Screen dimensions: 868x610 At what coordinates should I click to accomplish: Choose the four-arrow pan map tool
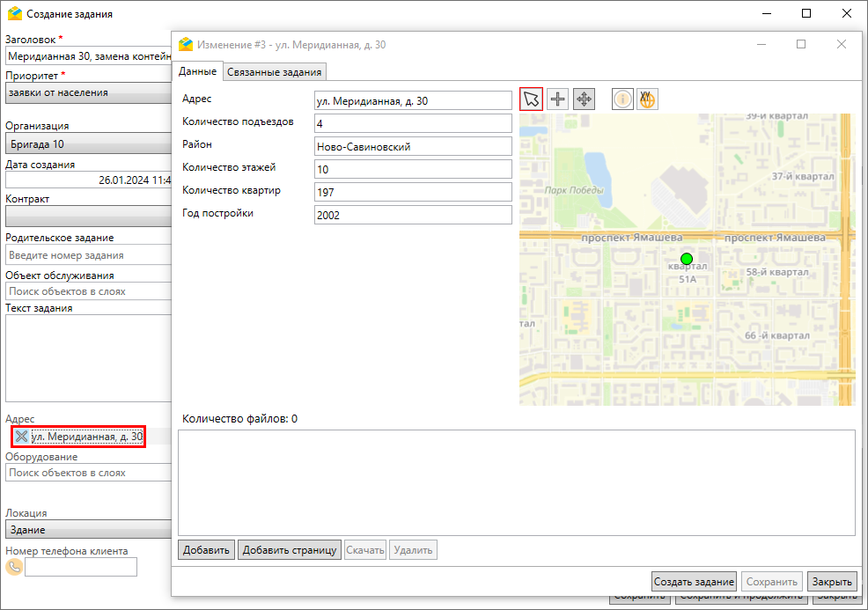point(584,99)
